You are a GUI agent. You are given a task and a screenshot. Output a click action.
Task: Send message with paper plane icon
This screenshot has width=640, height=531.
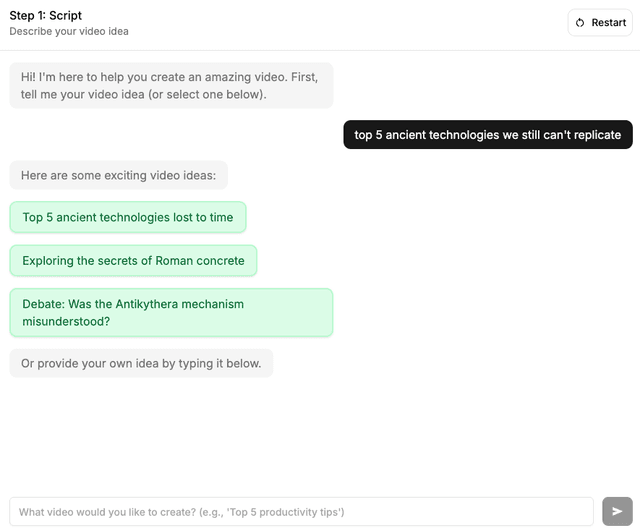(x=617, y=512)
